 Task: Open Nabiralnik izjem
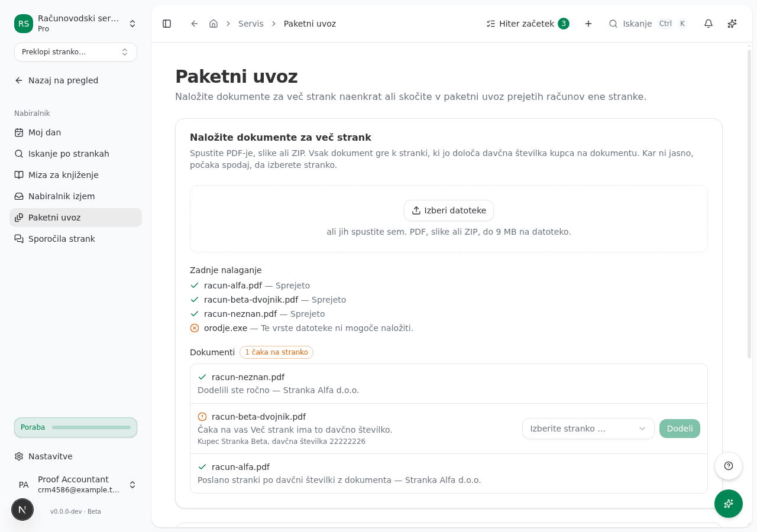[x=76, y=196]
